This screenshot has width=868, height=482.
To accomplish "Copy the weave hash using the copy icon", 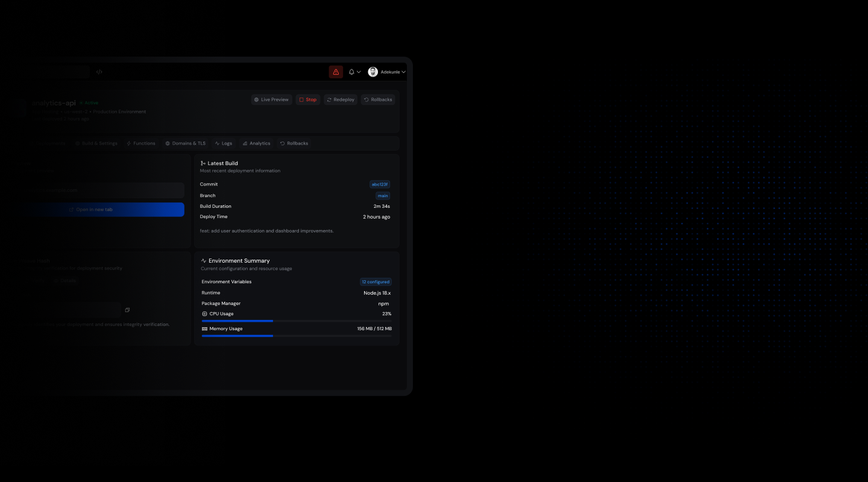I will tap(127, 310).
